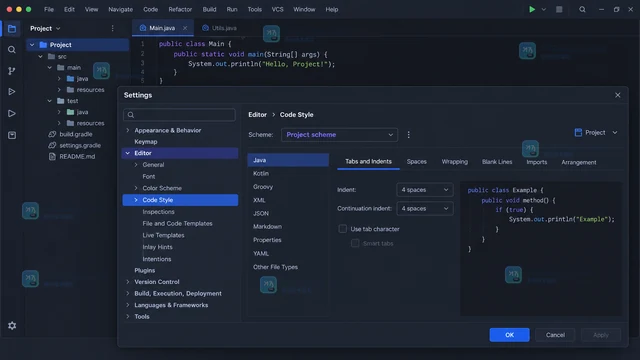
Task: Switch to the Utils.java editor tab
Action: [x=220, y=28]
